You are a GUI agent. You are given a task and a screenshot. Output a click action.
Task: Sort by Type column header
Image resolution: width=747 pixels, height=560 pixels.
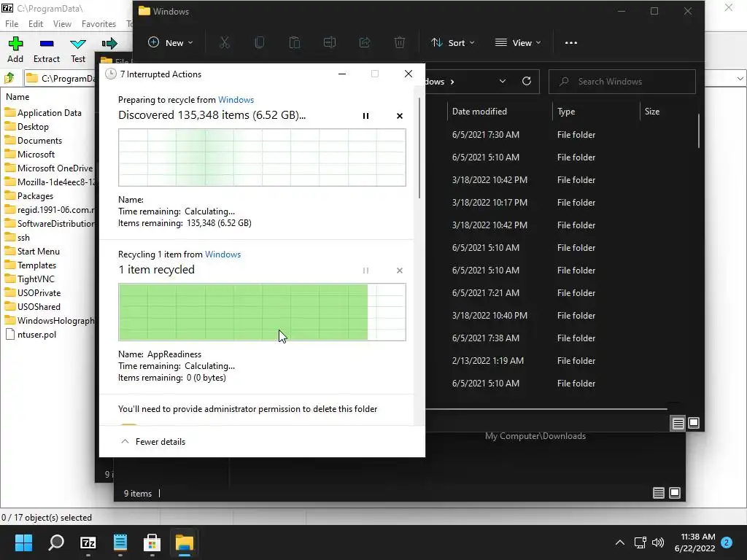coord(566,112)
